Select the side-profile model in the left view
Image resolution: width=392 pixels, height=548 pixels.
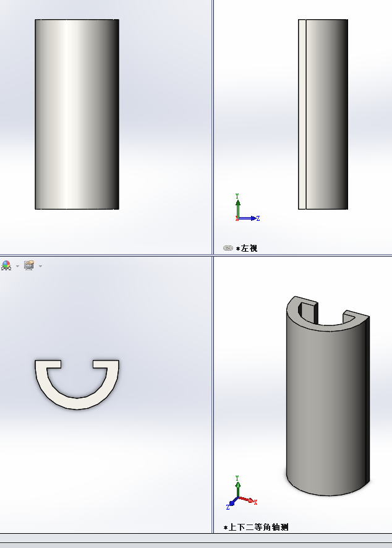323,114
